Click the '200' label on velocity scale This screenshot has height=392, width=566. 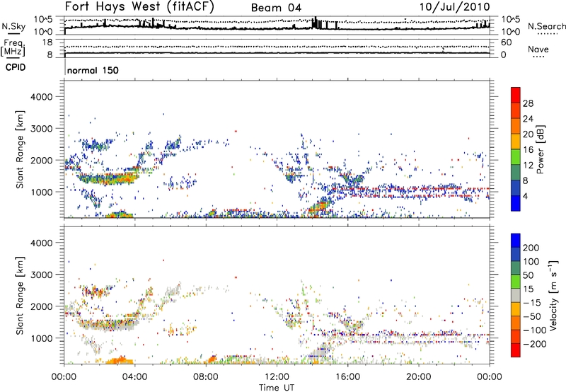[531, 248]
